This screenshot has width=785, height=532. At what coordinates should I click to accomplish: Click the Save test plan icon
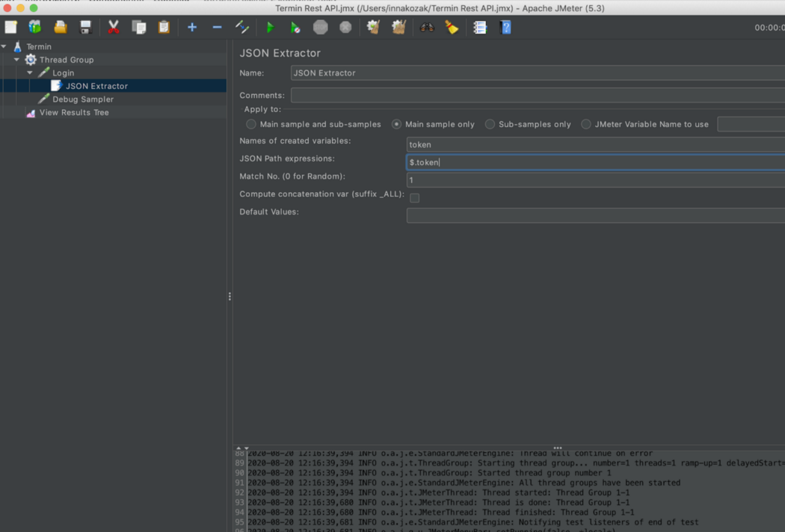86,28
